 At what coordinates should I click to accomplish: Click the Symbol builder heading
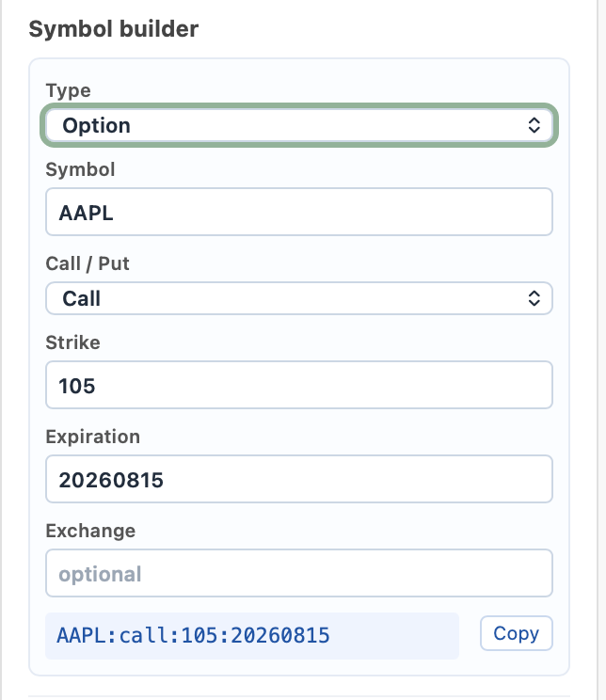pyautogui.click(x=114, y=29)
